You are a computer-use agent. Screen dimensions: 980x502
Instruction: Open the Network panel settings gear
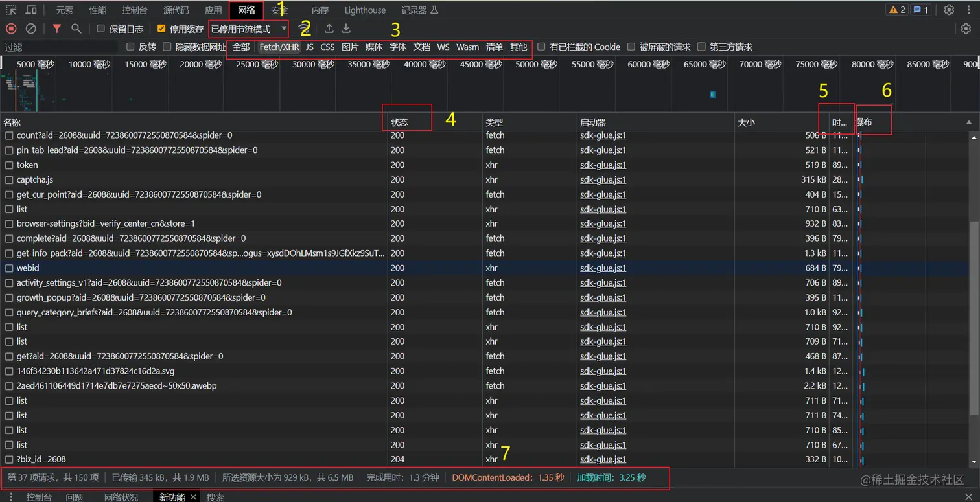(966, 29)
